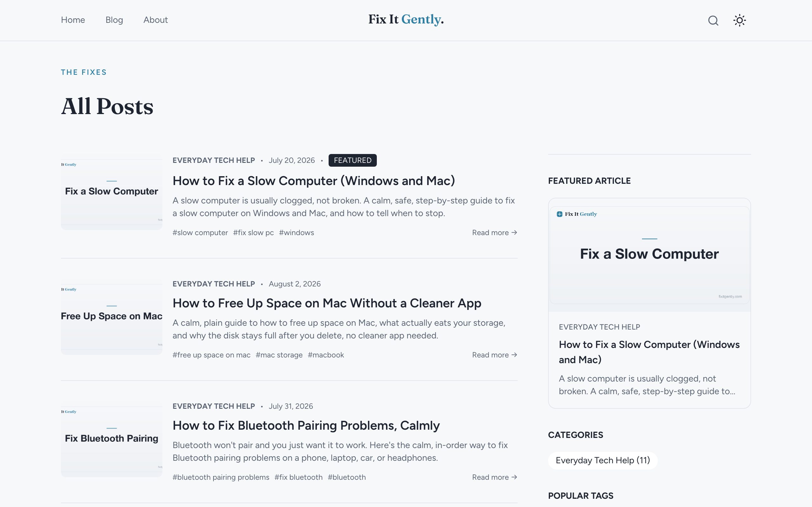Select the #slow computer tag

(200, 233)
